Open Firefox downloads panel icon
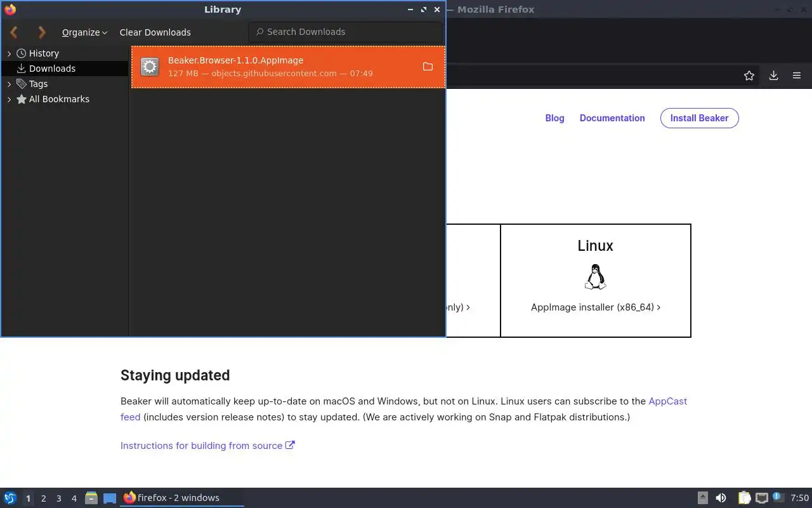 (773, 76)
